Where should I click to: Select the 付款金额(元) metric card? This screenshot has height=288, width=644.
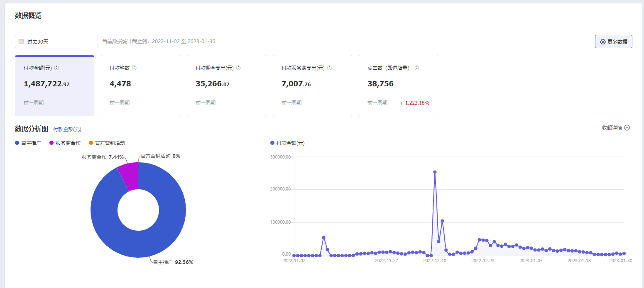(54, 85)
